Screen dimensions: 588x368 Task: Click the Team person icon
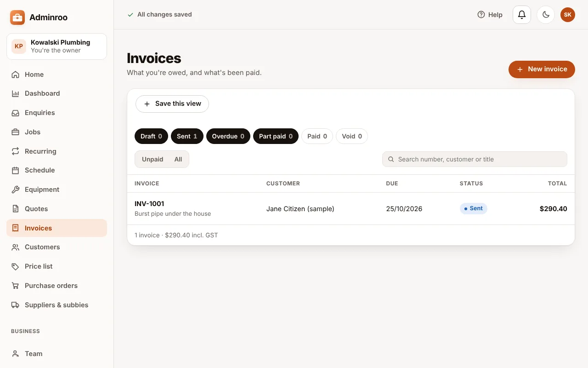(16, 354)
